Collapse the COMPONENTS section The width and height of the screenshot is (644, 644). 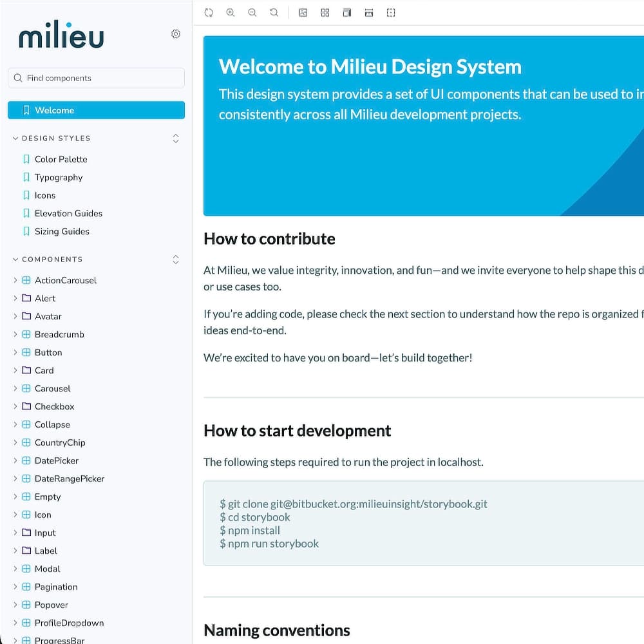15,259
